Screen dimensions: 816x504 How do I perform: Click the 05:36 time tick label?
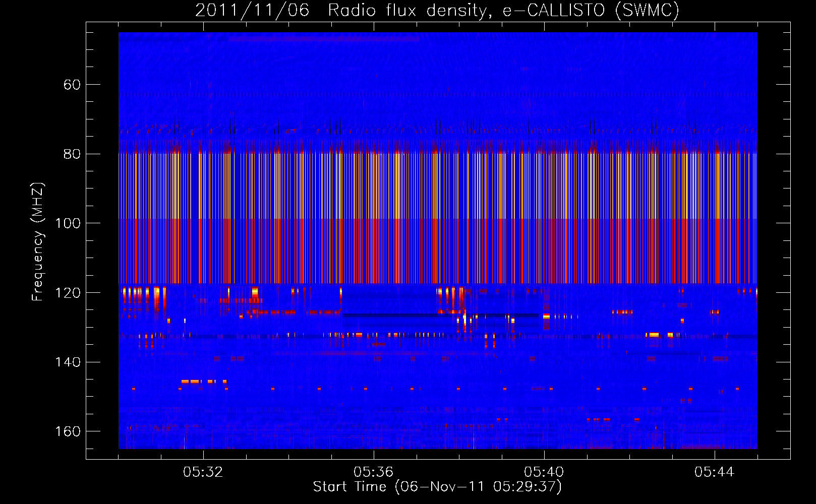tap(374, 472)
